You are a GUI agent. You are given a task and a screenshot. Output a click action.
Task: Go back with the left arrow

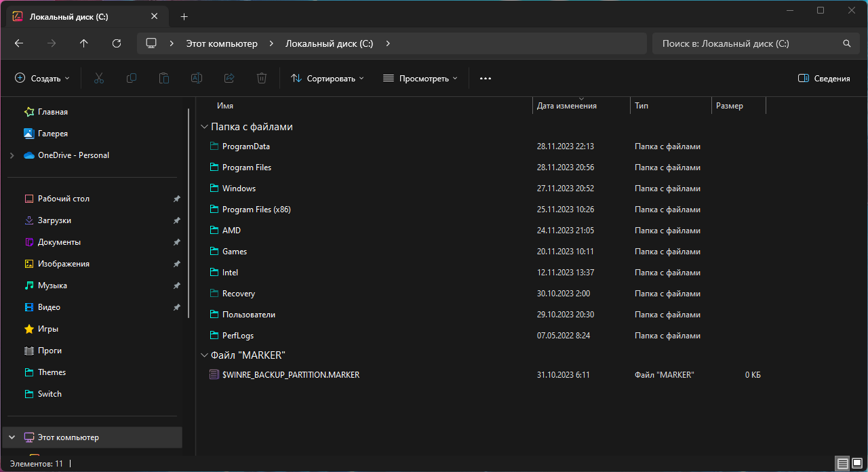(x=19, y=43)
